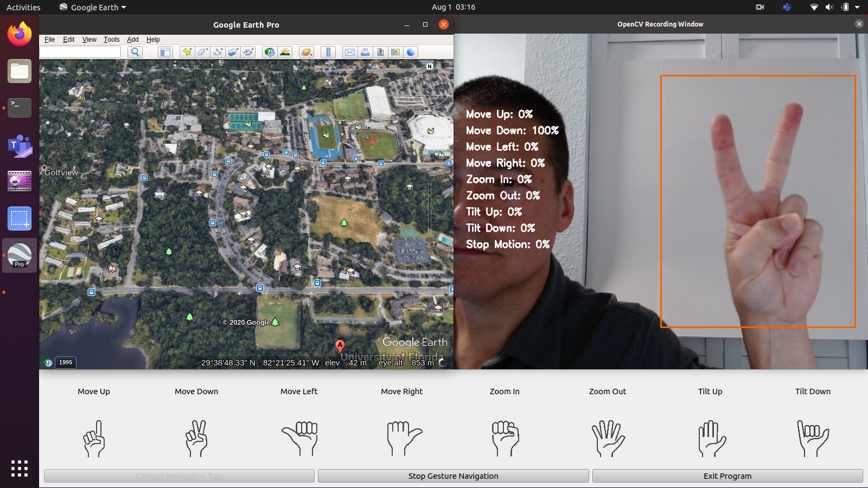This screenshot has height=488, width=868.
Task: Click the Wi-Fi icon in the top bar
Action: click(814, 7)
